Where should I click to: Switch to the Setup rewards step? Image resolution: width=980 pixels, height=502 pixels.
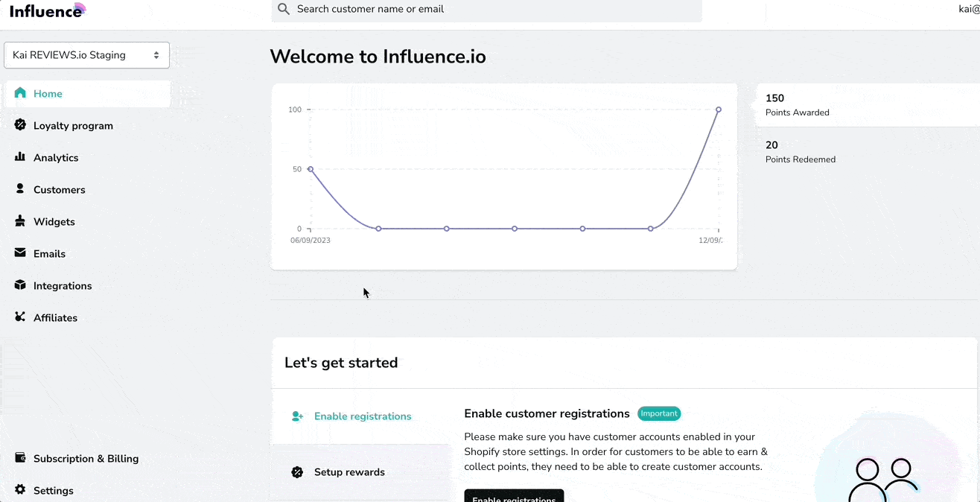(x=349, y=471)
